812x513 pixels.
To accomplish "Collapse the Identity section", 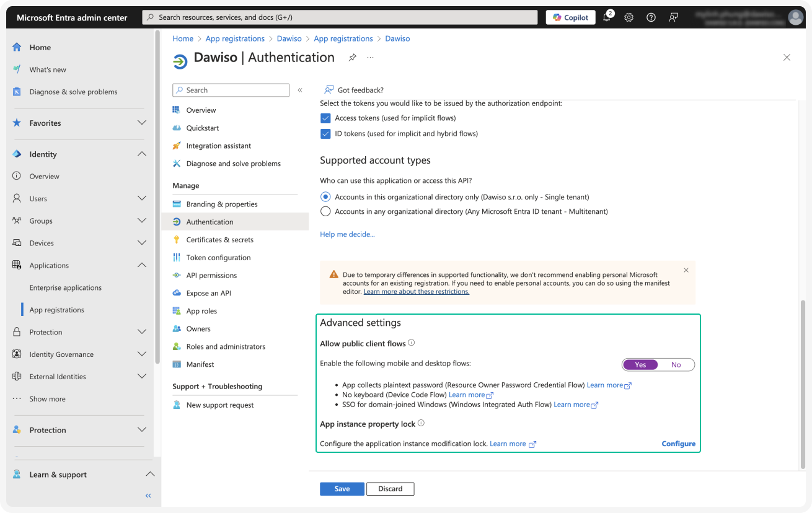I will 142,154.
